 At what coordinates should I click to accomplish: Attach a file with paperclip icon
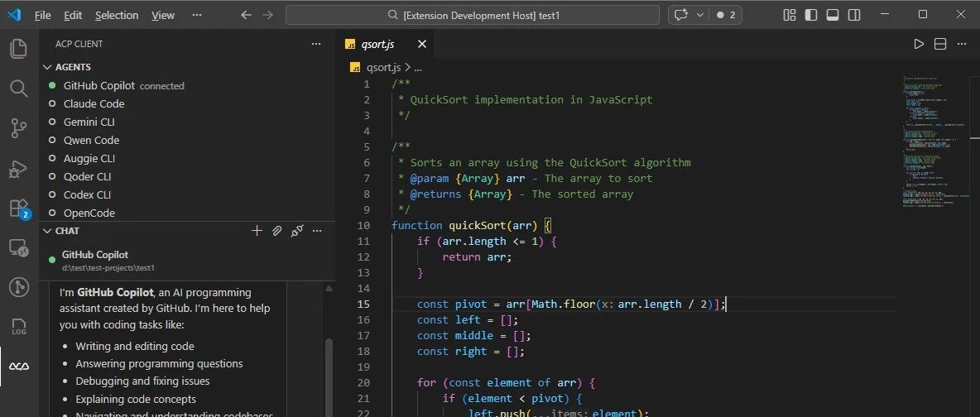277,231
